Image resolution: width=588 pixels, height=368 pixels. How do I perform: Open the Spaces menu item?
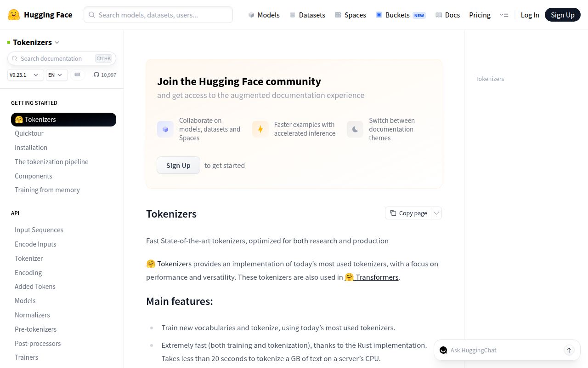tap(351, 15)
